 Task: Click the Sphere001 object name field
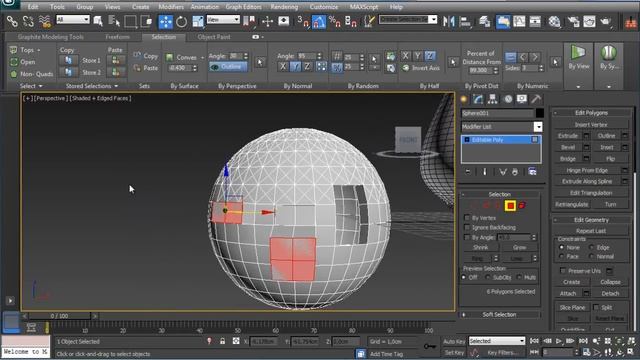497,113
